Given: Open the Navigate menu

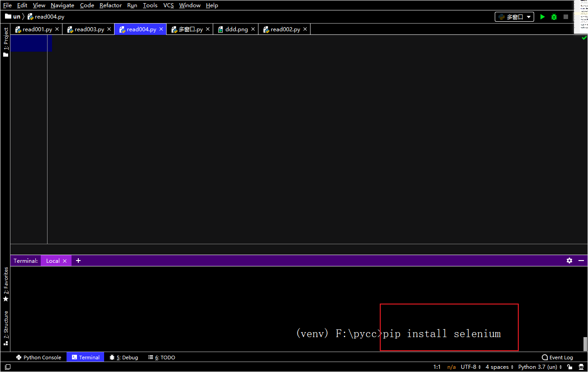Looking at the screenshot, I should pos(62,5).
